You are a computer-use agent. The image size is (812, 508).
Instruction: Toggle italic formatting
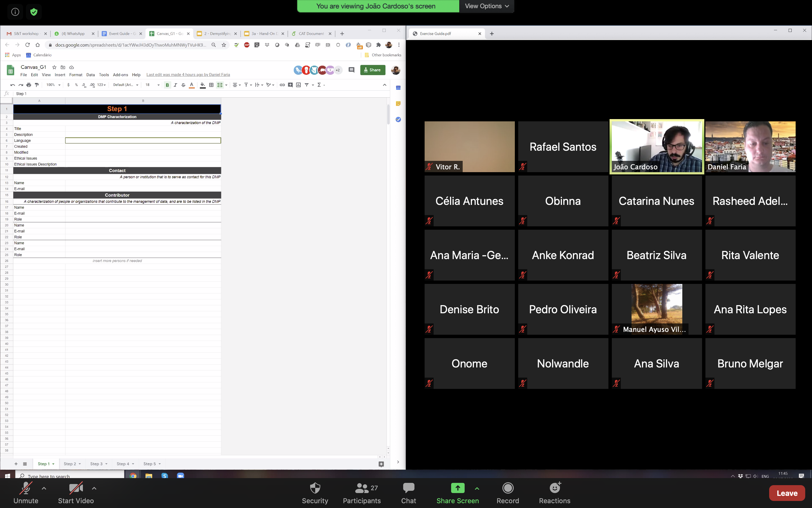coord(175,85)
